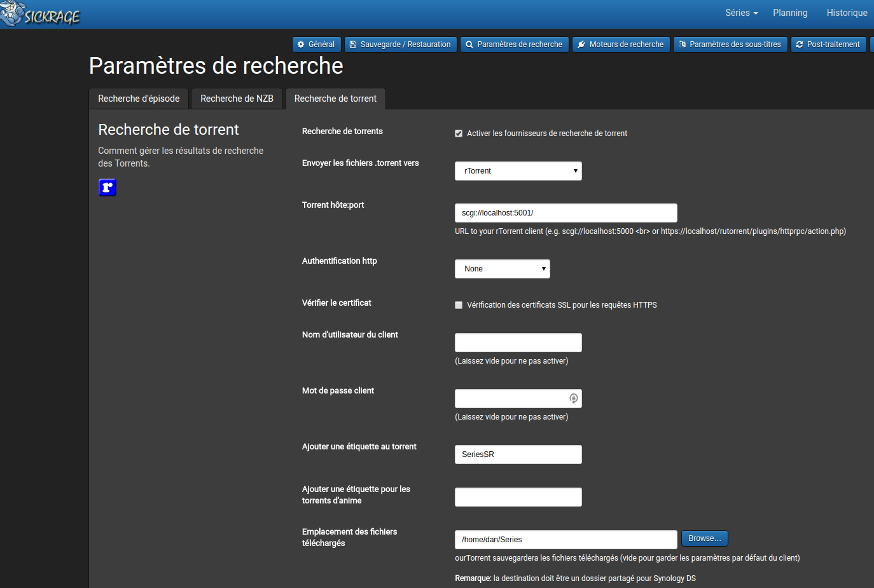Toggle Activer les fournisseurs de recherche de torrent
This screenshot has width=874, height=588.
(x=459, y=133)
